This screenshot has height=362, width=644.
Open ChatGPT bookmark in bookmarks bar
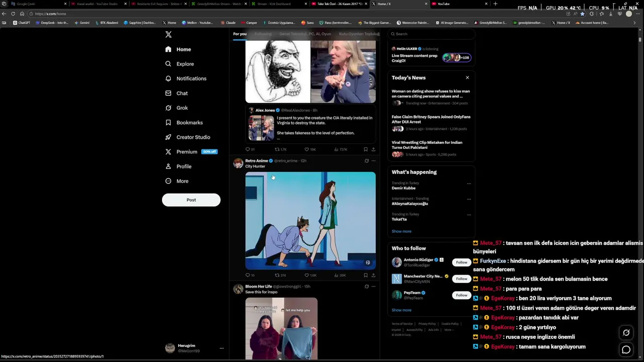22,23
